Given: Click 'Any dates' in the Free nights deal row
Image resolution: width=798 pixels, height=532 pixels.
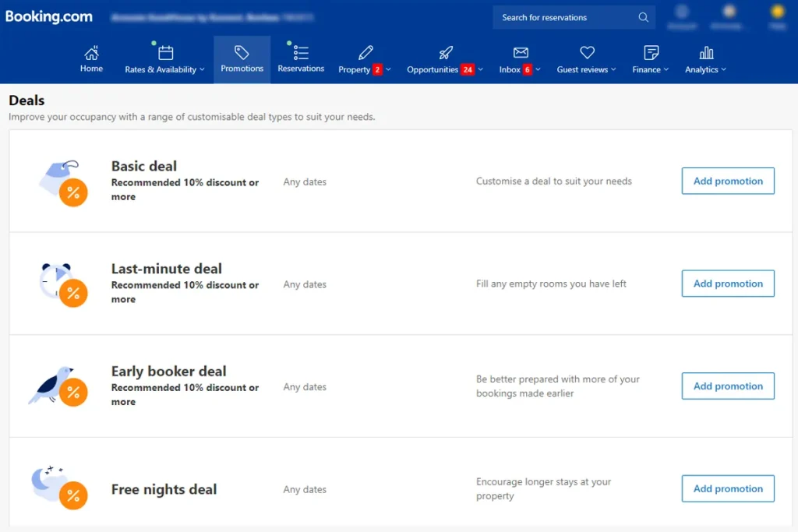Looking at the screenshot, I should click(x=305, y=489).
